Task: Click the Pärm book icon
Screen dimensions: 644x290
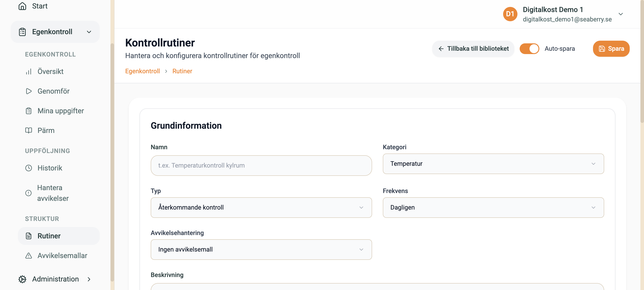Action: pos(28,130)
